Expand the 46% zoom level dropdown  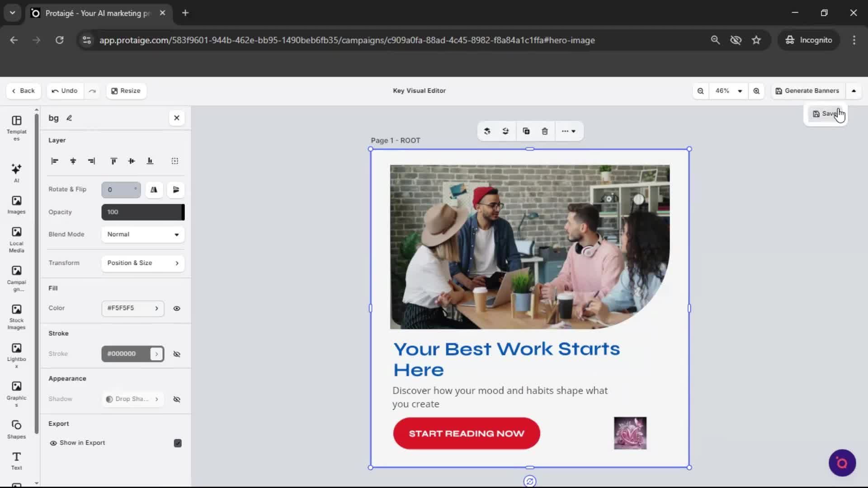click(740, 91)
